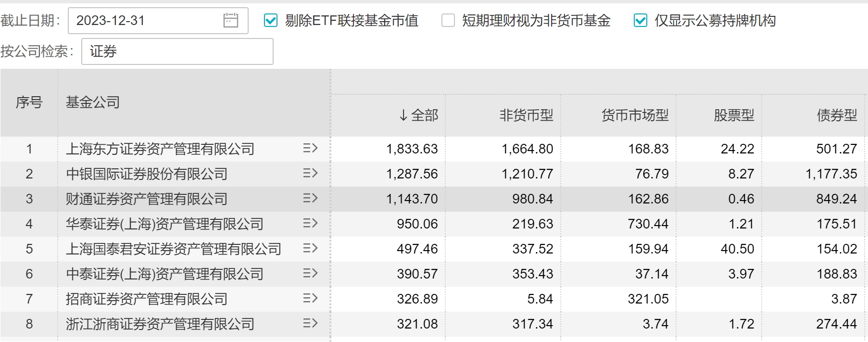868x342 pixels.
Task: Open 财通证券资产管理有限公司 company link
Action: (147, 199)
